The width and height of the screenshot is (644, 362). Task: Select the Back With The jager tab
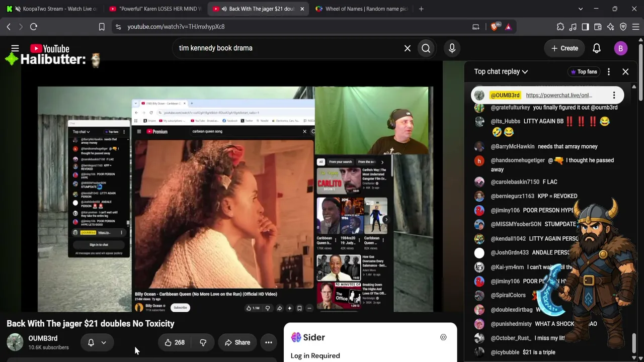259,9
